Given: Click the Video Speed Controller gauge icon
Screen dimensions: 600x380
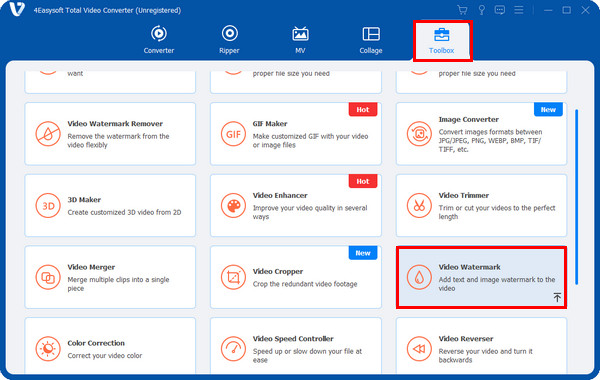Looking at the screenshot, I should tap(233, 349).
